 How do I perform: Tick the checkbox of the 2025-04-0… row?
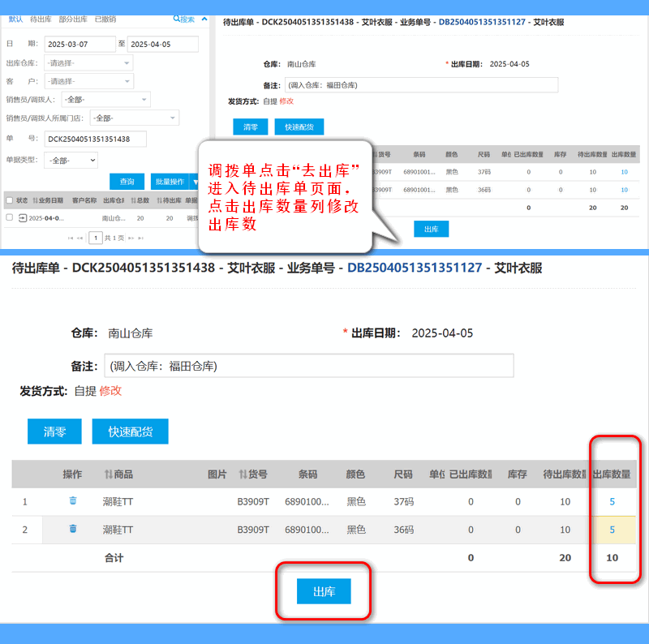coord(10,217)
